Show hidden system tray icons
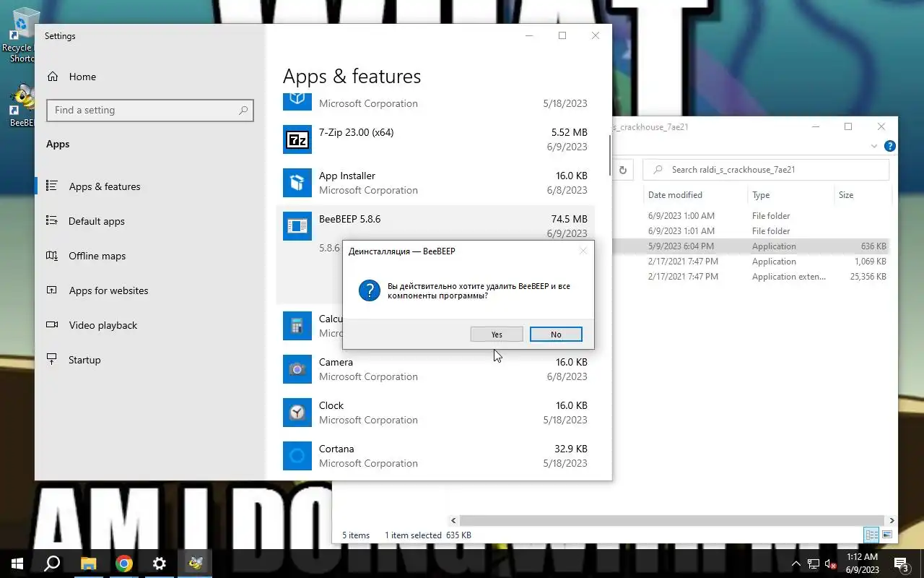Screen dimensions: 924x578 click(x=796, y=564)
